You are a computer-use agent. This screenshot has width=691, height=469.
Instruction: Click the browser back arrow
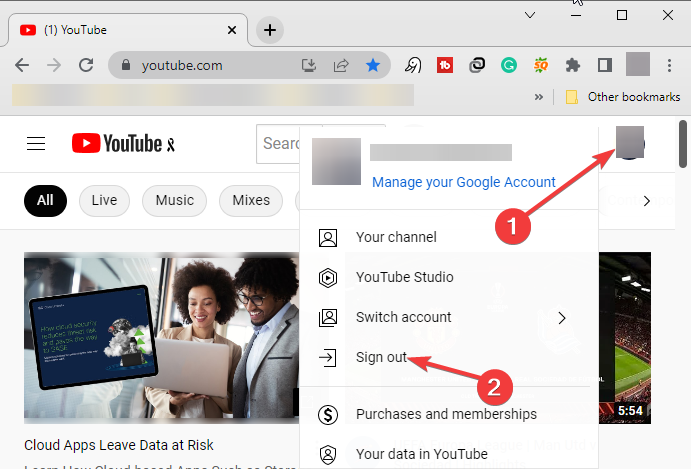click(x=22, y=65)
